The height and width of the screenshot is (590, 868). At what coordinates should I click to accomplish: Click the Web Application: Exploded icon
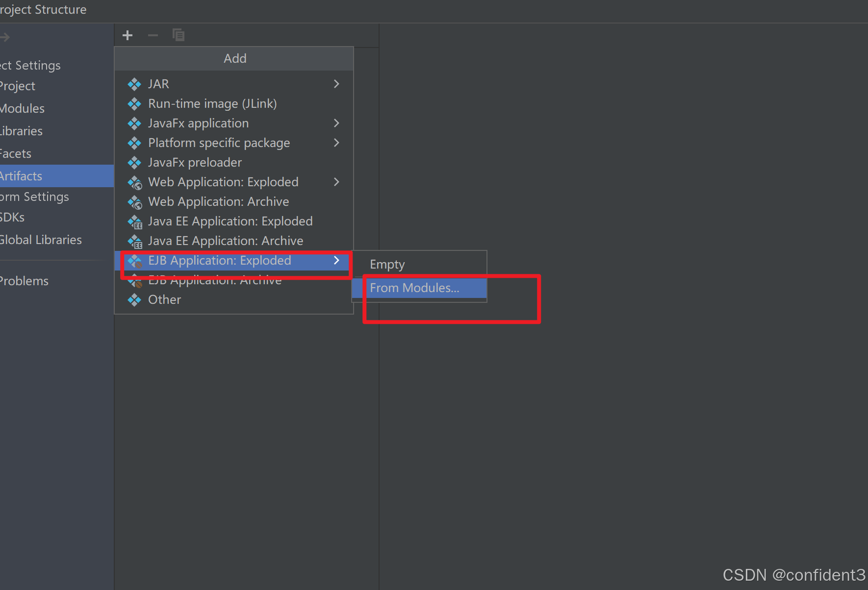[135, 183]
